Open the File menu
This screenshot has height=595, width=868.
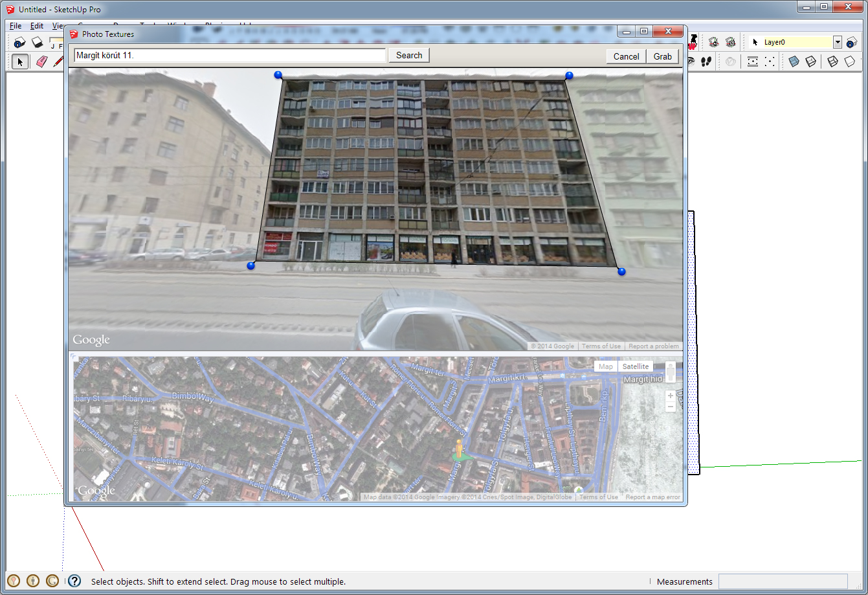16,26
